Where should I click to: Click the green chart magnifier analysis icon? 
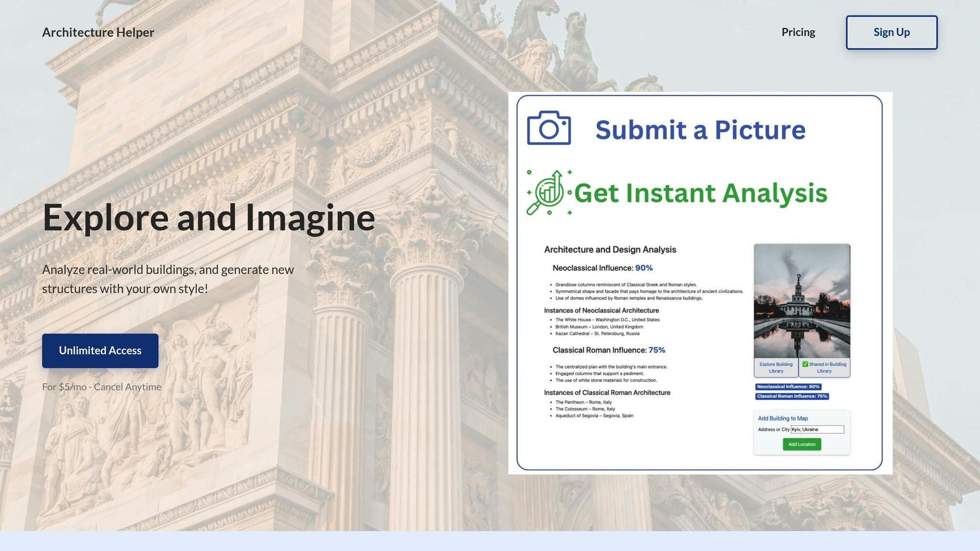pos(549,193)
